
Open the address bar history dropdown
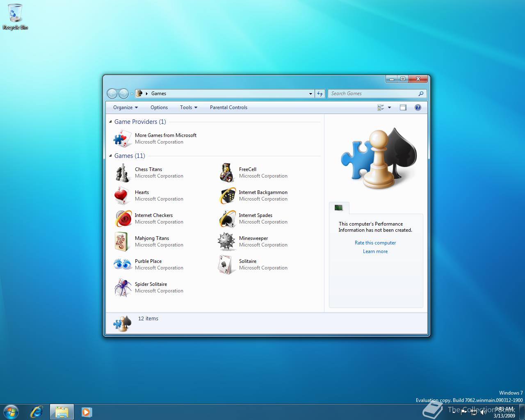(310, 94)
